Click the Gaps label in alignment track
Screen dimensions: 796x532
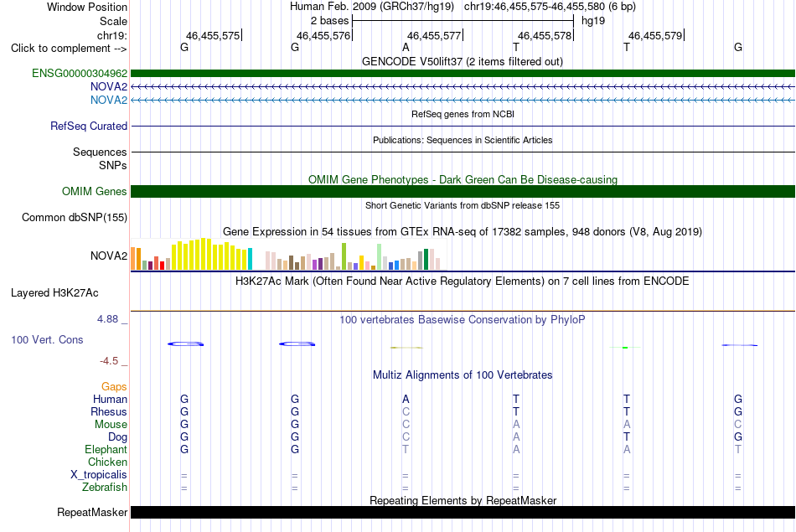(x=114, y=387)
